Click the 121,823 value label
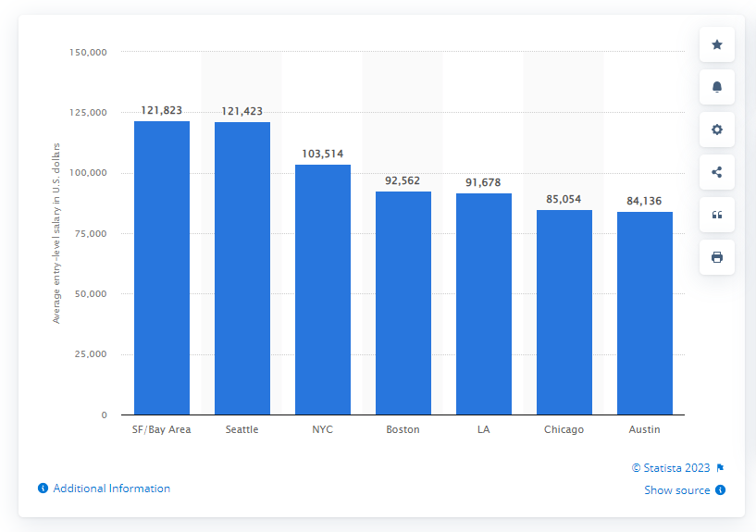This screenshot has width=756, height=532. pyautogui.click(x=162, y=110)
